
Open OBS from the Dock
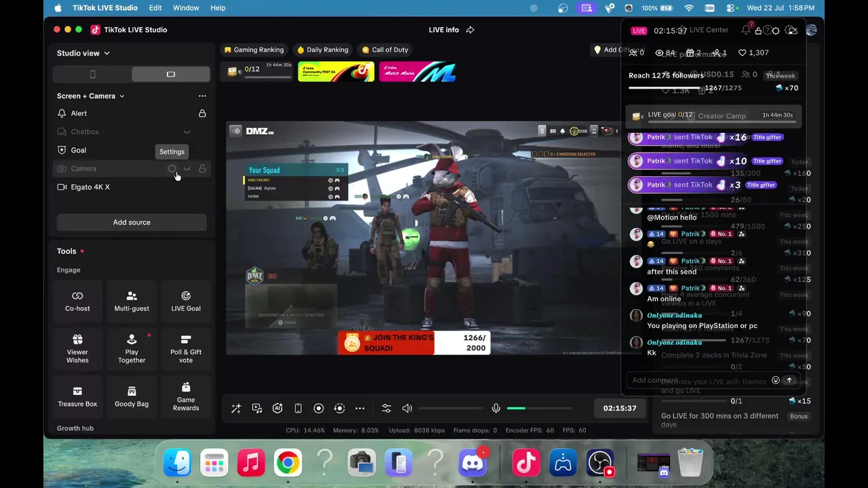click(600, 464)
